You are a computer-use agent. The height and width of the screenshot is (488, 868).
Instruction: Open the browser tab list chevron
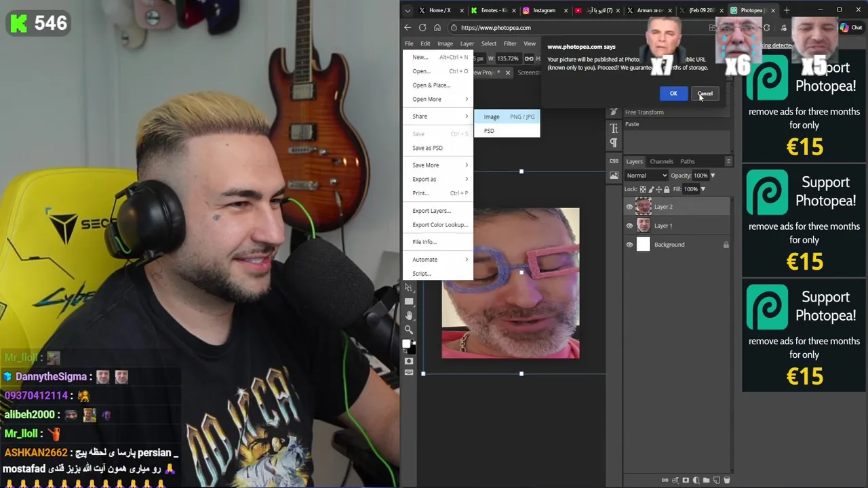408,10
